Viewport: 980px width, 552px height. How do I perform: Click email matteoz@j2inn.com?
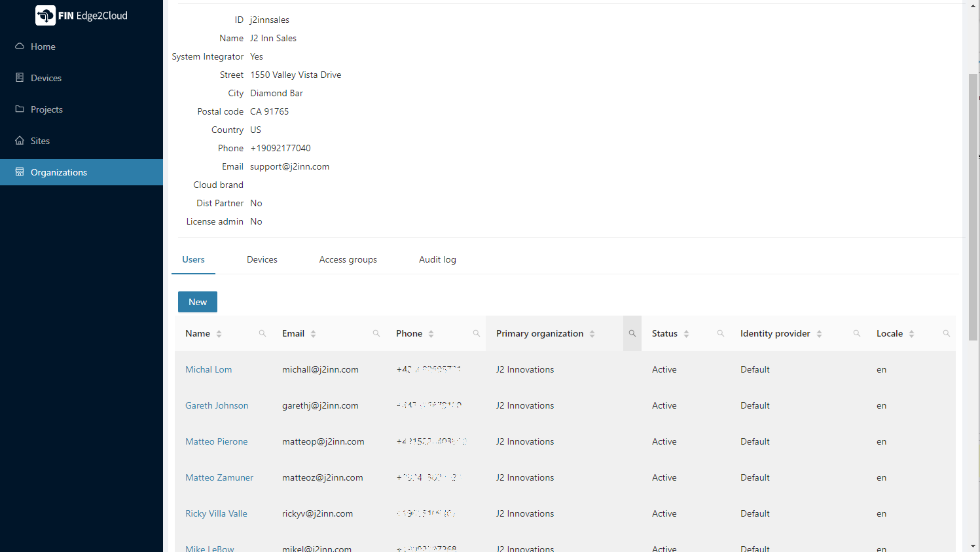tap(323, 477)
